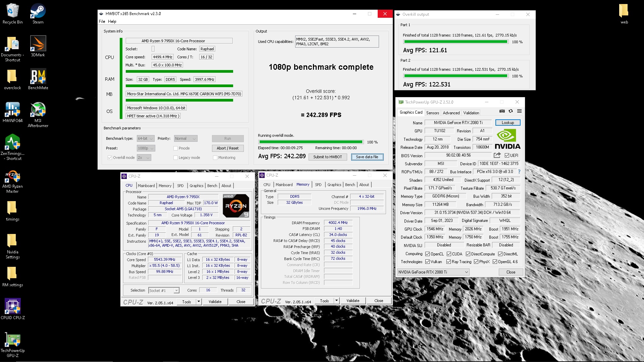Open the Nvidia Settings folder
This screenshot has width=644, height=362.
tap(12, 246)
